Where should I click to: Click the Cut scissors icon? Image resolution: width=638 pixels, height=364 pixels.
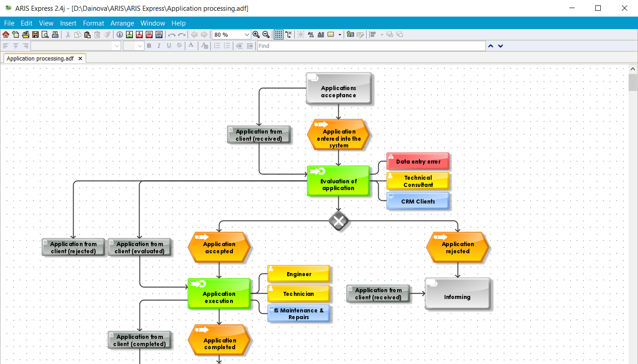tap(68, 35)
